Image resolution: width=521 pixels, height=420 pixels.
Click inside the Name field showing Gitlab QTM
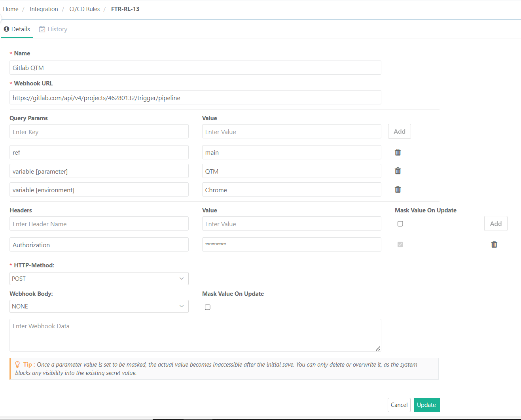click(x=195, y=68)
